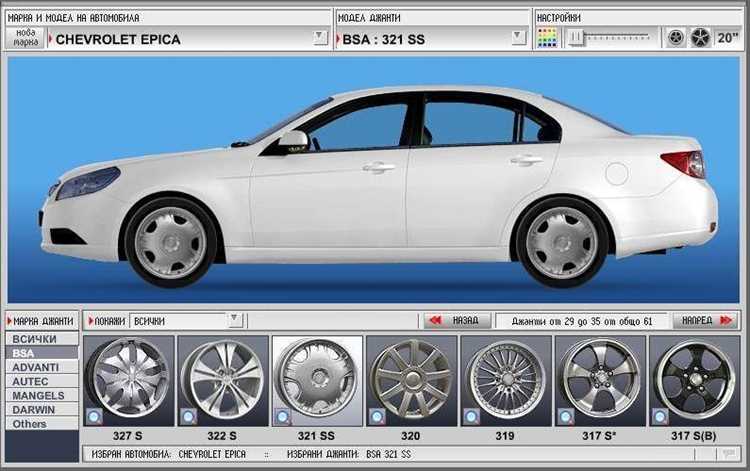Zoom the 319 wheel magnifier icon

click(471, 416)
